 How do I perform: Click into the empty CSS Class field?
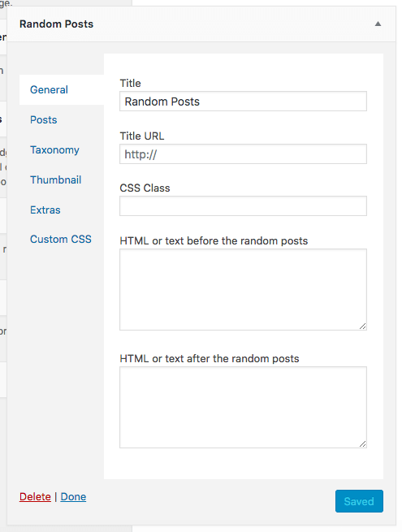click(x=243, y=206)
